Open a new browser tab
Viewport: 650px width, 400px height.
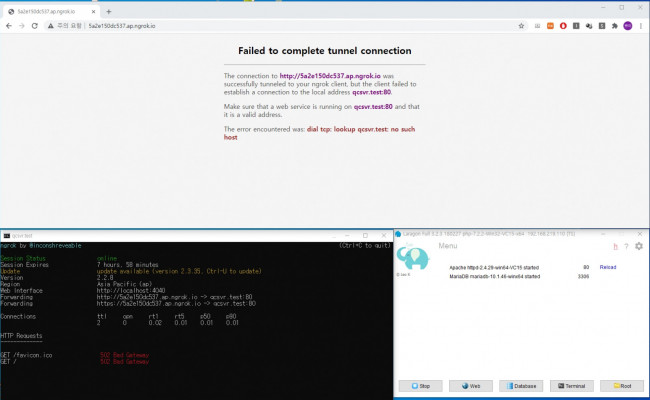point(109,12)
